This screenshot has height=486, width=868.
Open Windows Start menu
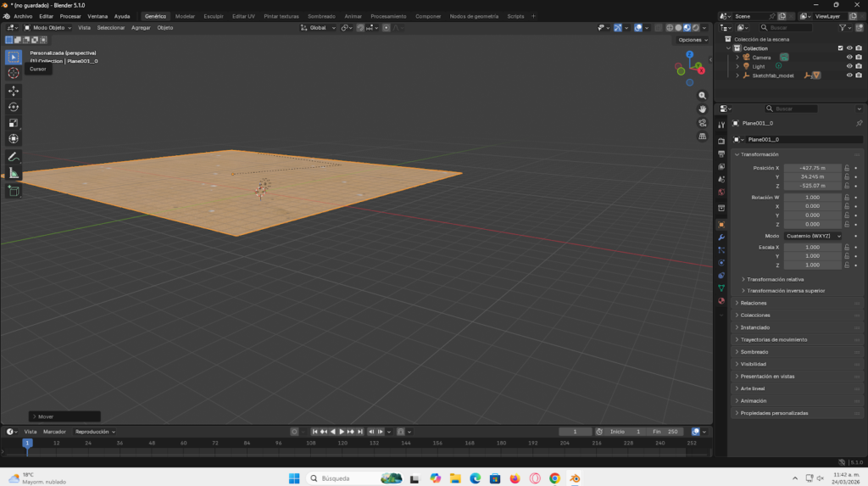(294, 478)
